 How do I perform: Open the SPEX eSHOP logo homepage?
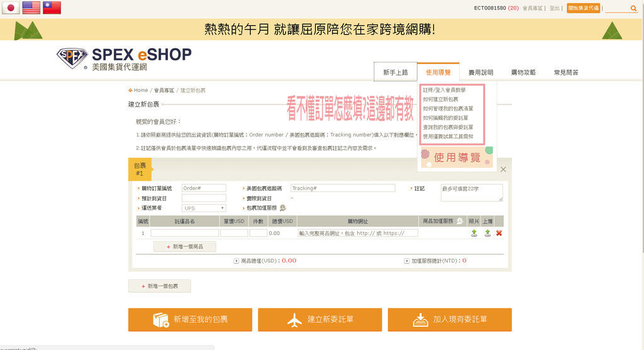(x=124, y=59)
